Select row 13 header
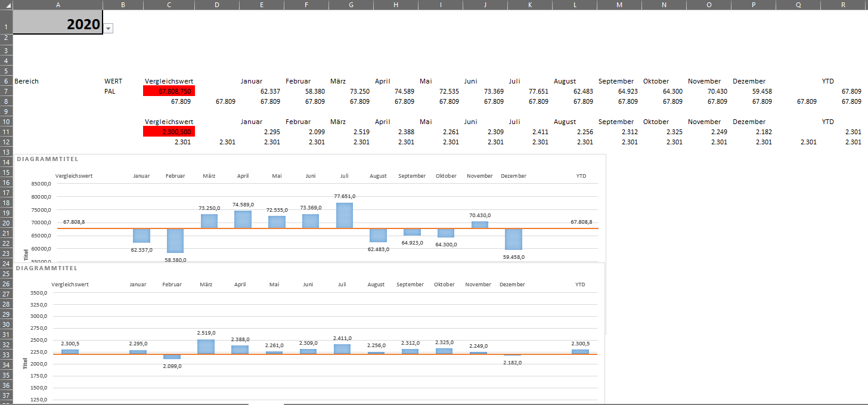Image resolution: width=868 pixels, height=405 pixels. tap(6, 152)
